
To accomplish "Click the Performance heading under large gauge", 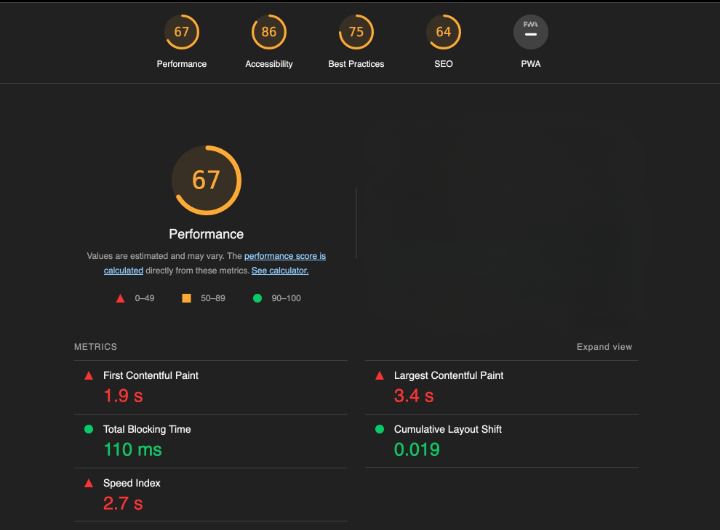I will click(x=206, y=234).
